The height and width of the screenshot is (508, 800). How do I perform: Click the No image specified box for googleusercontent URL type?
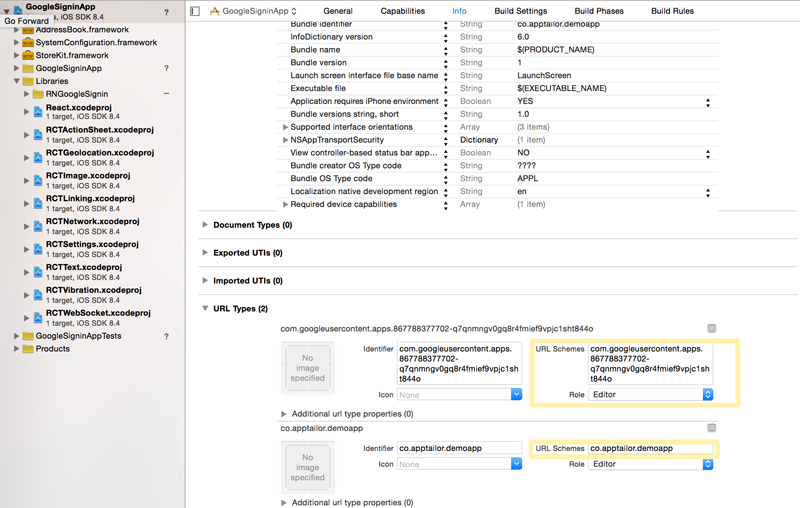point(308,368)
